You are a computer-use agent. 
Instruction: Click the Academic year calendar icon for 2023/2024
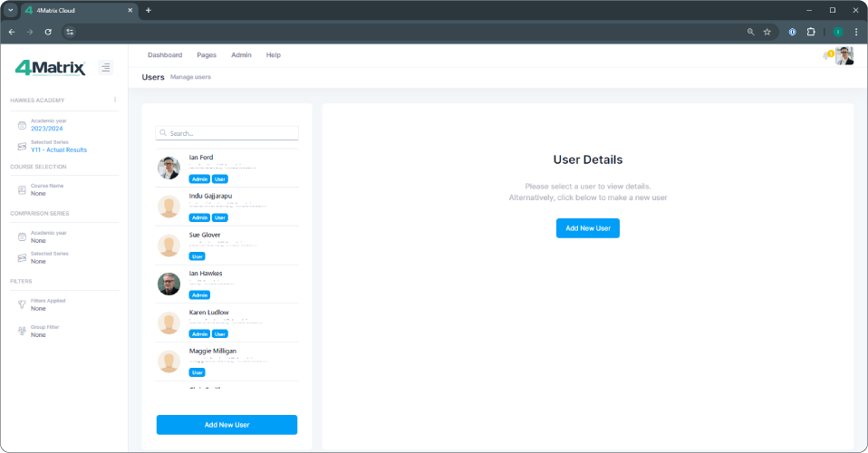(x=23, y=125)
